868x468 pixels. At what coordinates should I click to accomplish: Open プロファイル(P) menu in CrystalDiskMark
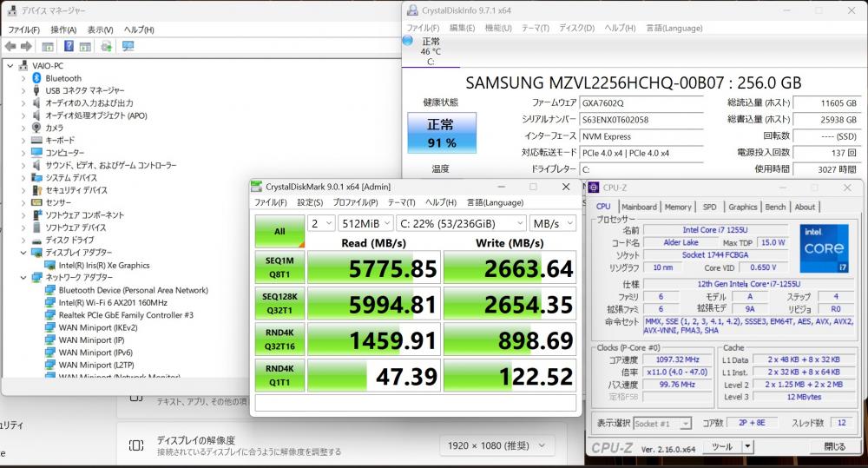pyautogui.click(x=355, y=202)
